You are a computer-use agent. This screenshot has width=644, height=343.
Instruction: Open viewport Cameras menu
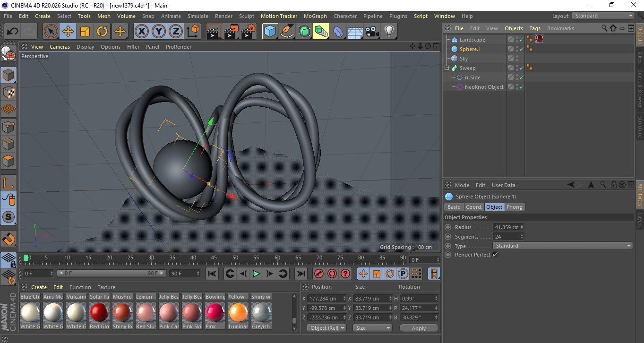tap(60, 47)
